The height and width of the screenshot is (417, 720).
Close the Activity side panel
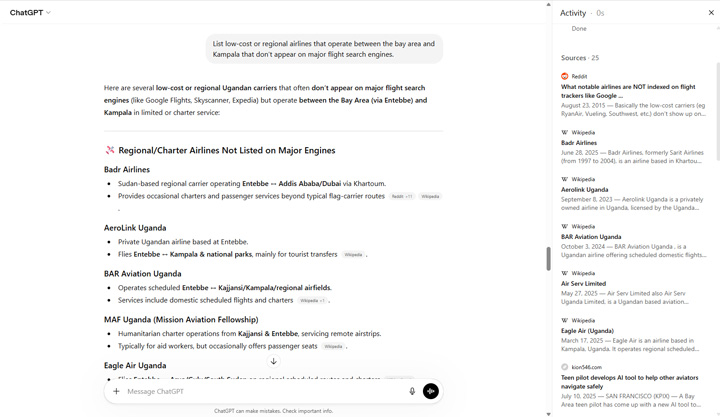pos(711,13)
